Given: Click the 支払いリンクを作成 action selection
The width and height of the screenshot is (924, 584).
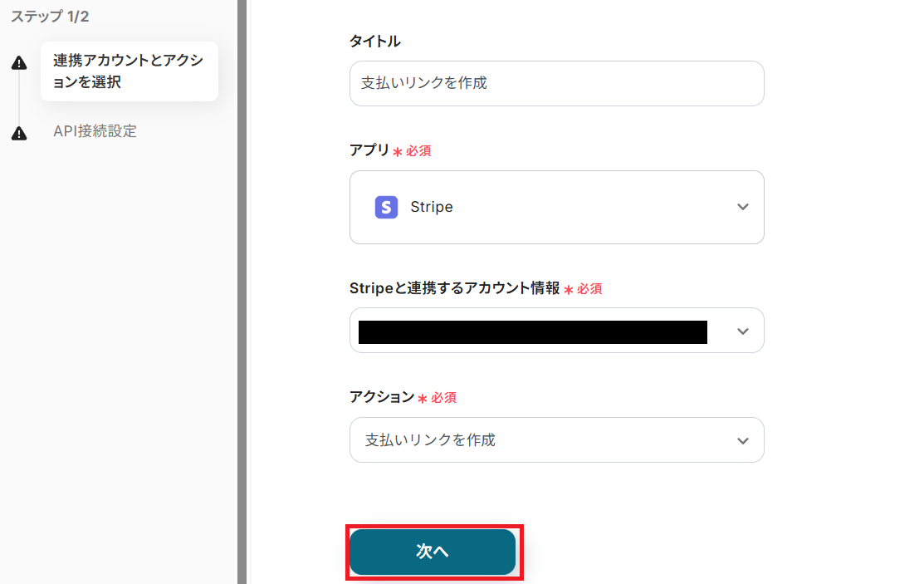Looking at the screenshot, I should (430, 440).
